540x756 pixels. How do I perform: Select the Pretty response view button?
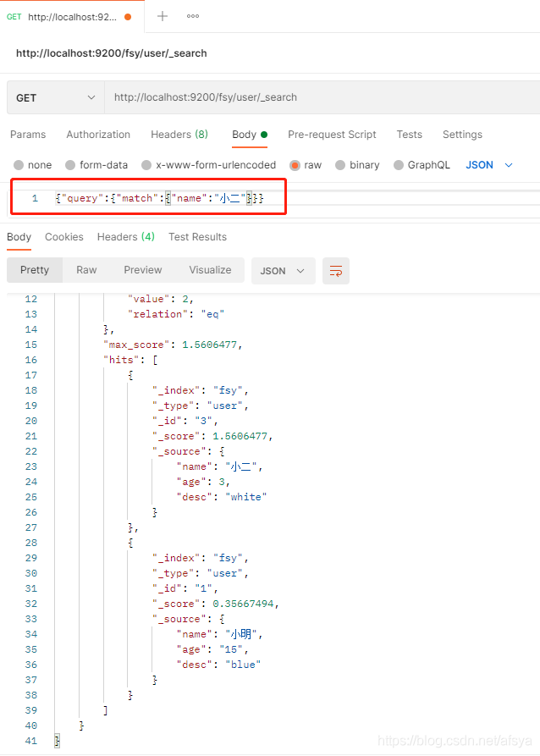(35, 270)
